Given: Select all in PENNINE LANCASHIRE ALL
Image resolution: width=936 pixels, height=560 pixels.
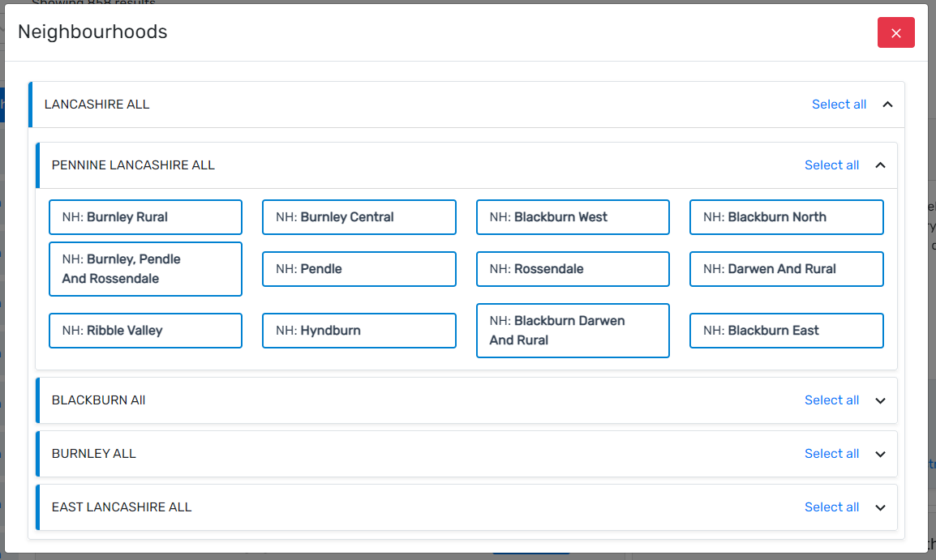Looking at the screenshot, I should 831,165.
